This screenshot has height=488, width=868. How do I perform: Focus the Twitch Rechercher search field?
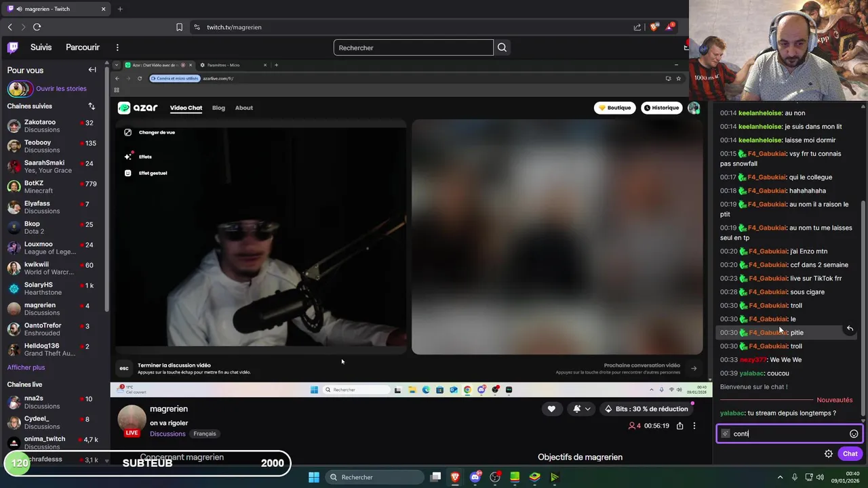(413, 47)
